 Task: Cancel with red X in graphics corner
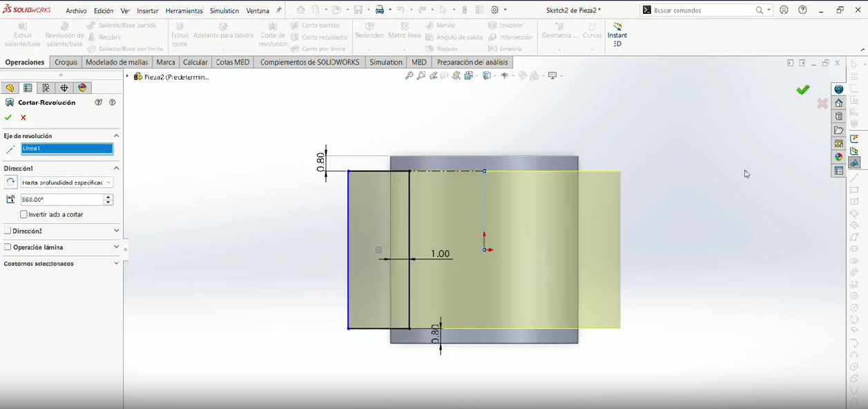pyautogui.click(x=822, y=104)
